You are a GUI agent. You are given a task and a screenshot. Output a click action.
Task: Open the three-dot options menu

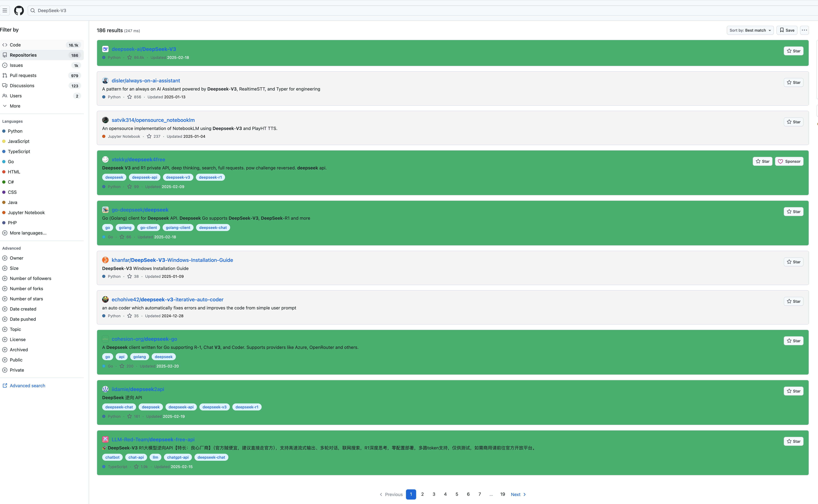click(804, 30)
